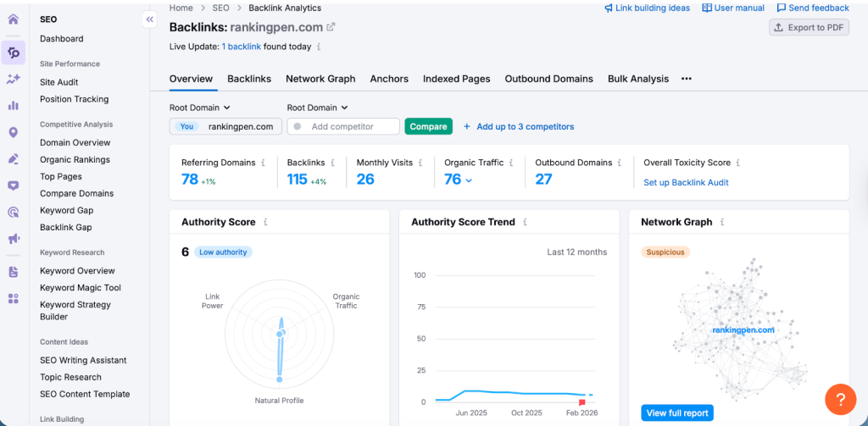Viewport: 868px width, 426px height.
Task: Click the info icon beside Overall Toxicity Score
Action: (738, 163)
